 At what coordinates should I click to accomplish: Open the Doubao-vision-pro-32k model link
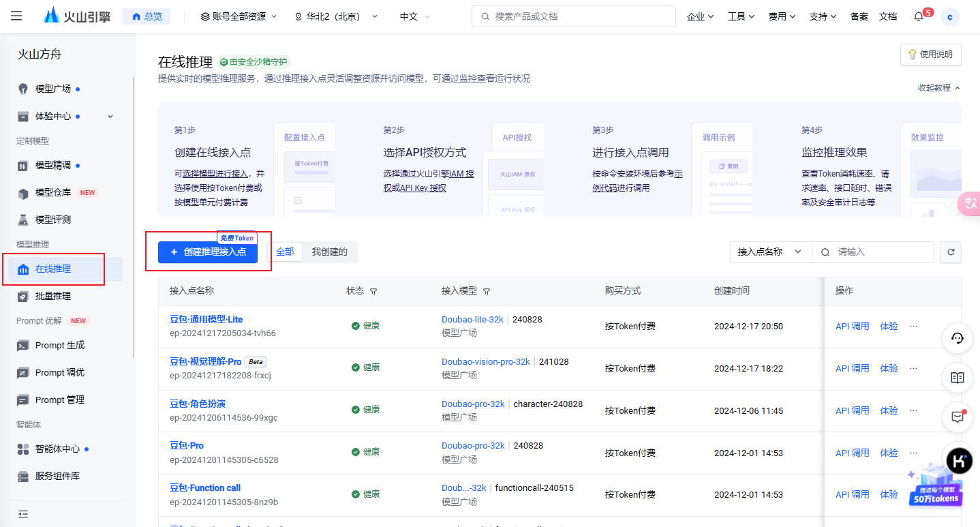486,361
